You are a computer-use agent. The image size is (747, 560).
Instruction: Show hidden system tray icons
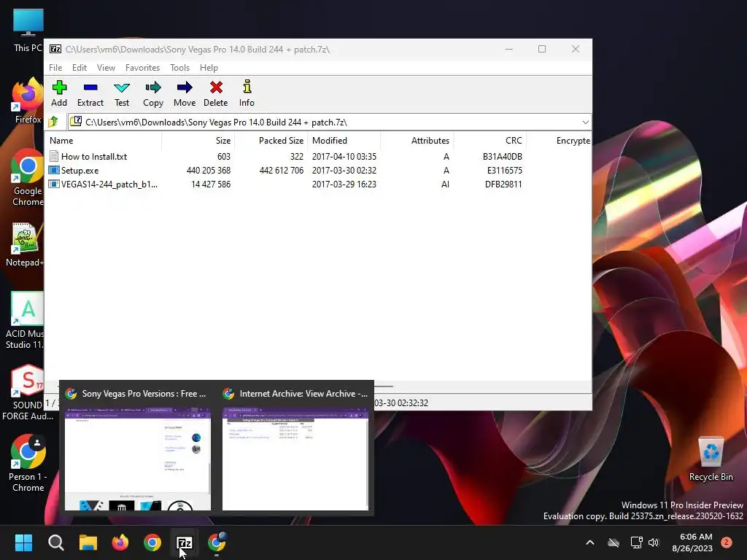(x=589, y=542)
